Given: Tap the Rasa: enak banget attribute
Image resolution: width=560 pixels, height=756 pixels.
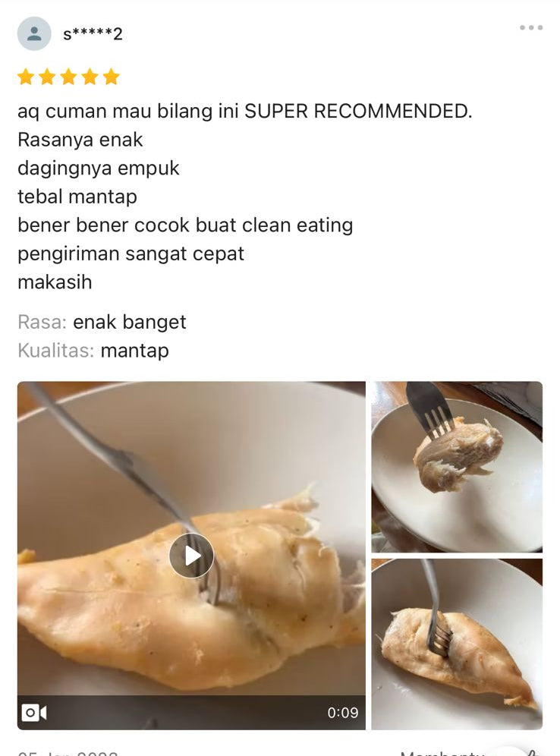Looking at the screenshot, I should point(102,322).
